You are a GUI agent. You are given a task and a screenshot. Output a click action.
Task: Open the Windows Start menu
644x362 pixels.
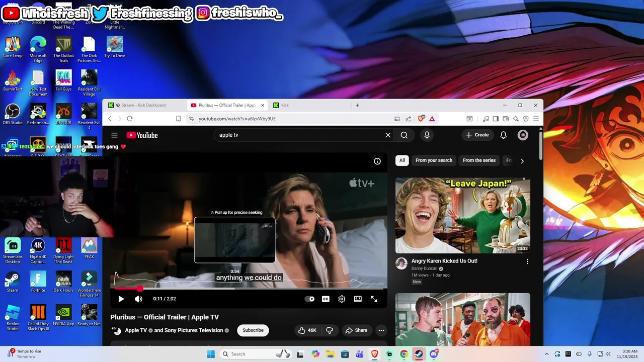click(x=211, y=354)
